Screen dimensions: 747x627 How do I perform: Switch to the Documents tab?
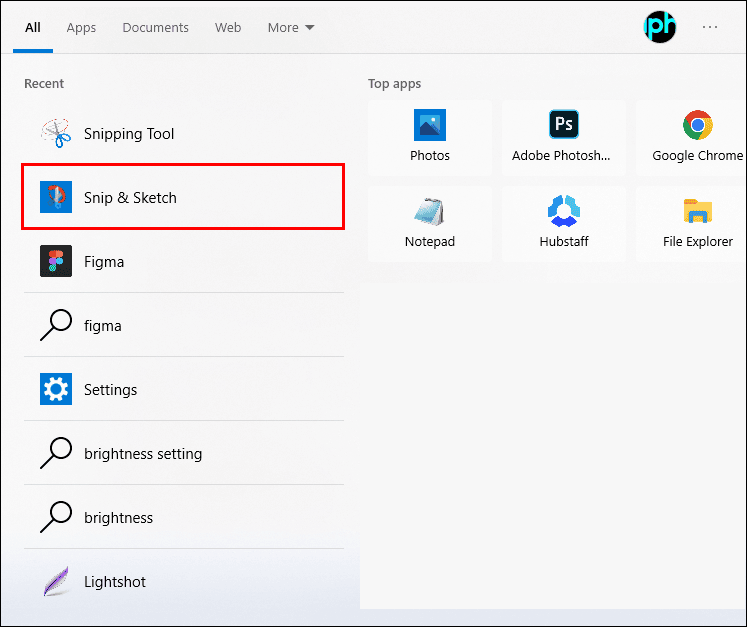155,28
